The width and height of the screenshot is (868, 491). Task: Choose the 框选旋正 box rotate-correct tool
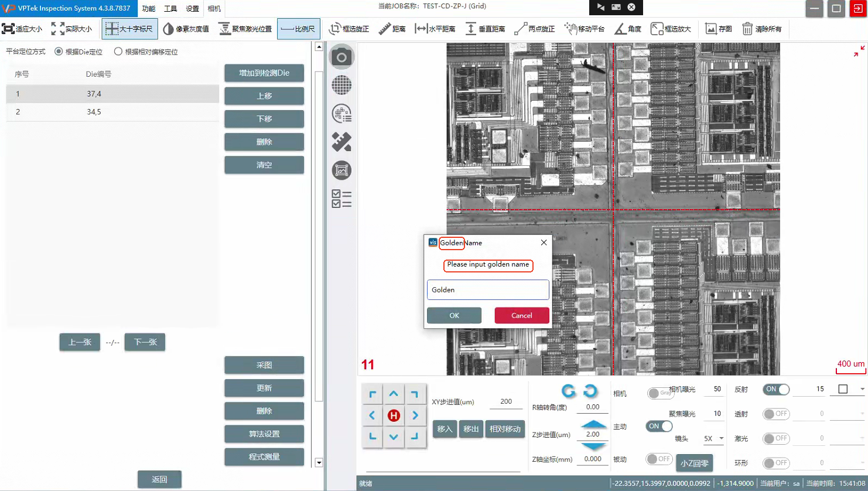[349, 29]
